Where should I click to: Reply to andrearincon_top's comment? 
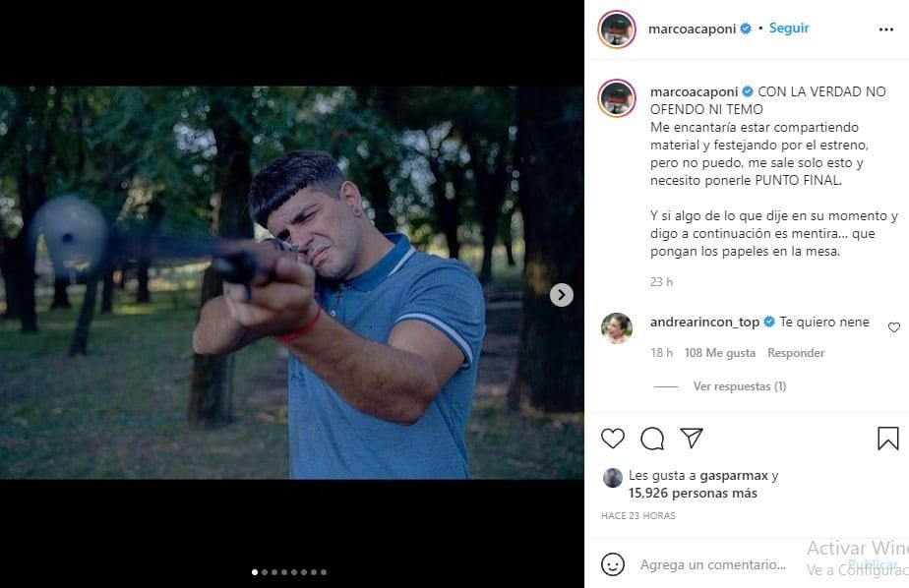coord(796,353)
